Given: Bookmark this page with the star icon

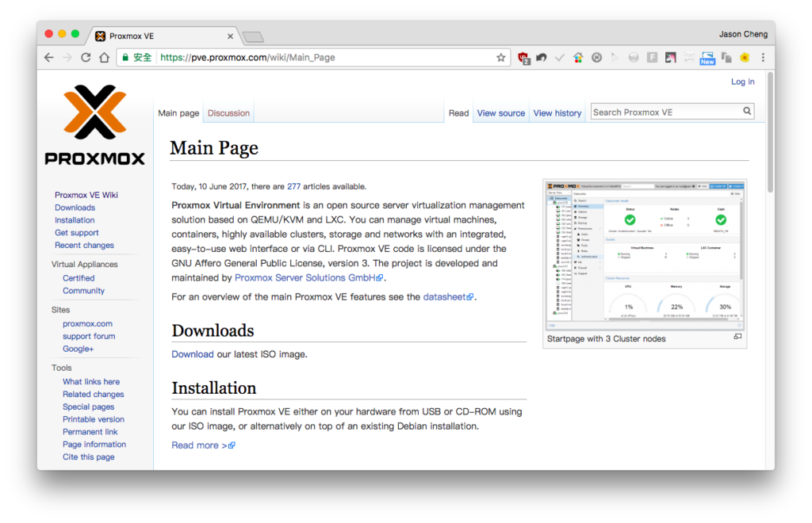Looking at the screenshot, I should pyautogui.click(x=501, y=57).
